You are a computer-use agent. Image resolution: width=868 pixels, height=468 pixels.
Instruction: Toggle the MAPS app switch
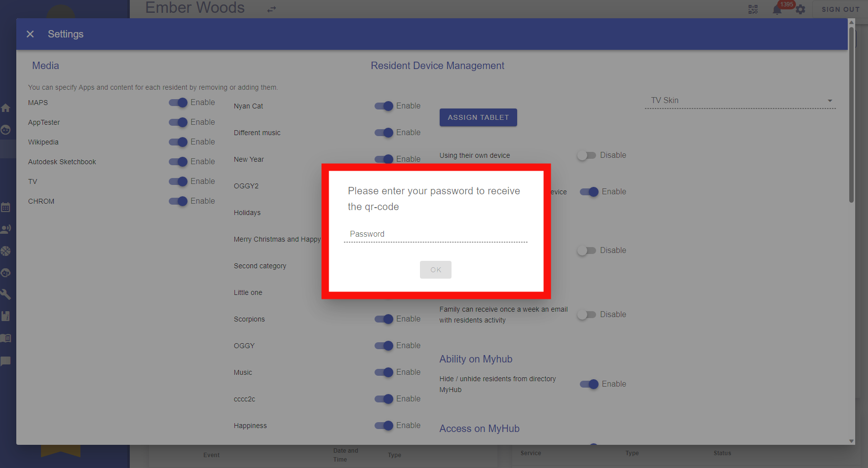pos(178,103)
